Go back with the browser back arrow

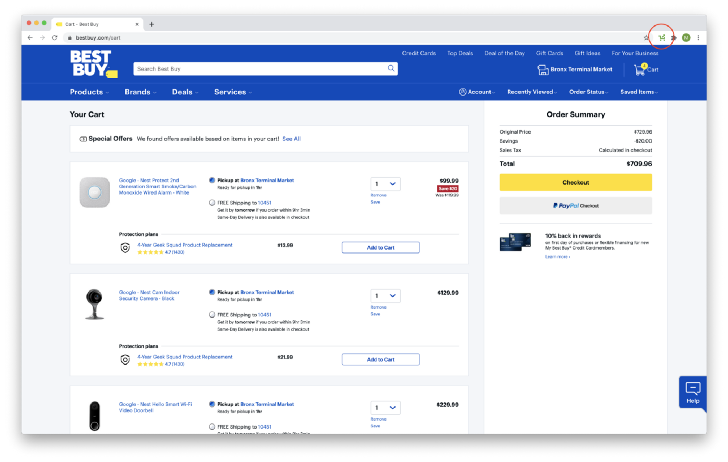[30, 38]
